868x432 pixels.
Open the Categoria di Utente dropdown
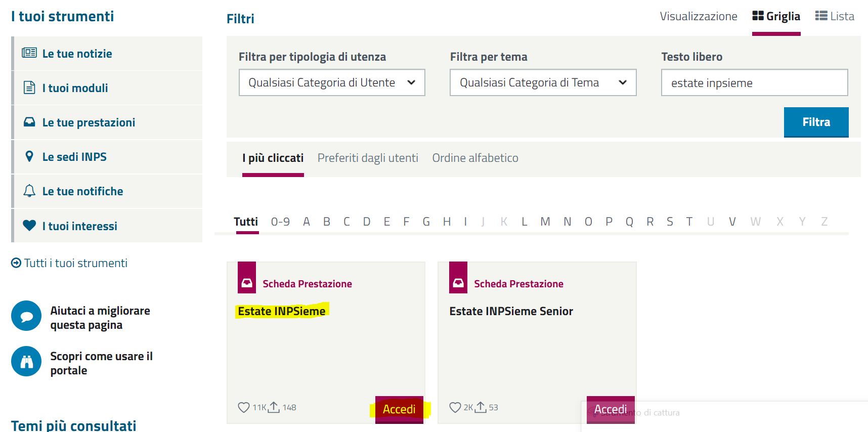[x=332, y=82]
